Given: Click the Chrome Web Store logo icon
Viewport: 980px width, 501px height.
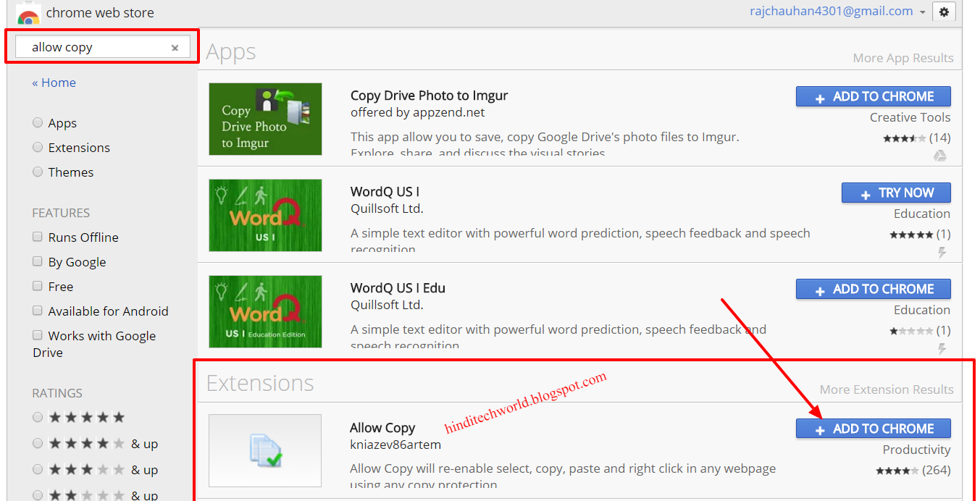Looking at the screenshot, I should (x=28, y=14).
